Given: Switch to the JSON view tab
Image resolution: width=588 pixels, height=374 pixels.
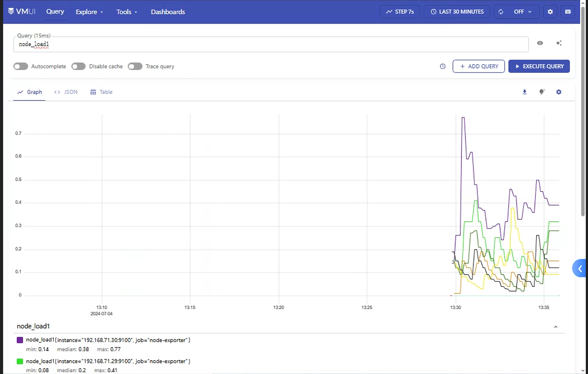Looking at the screenshot, I should tap(66, 92).
